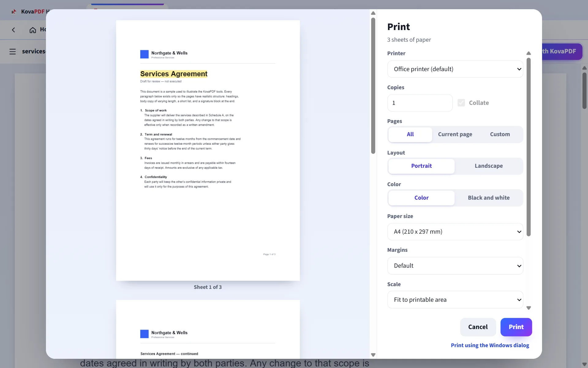588x368 pixels.
Task: Click the Copies input field
Action: point(420,103)
